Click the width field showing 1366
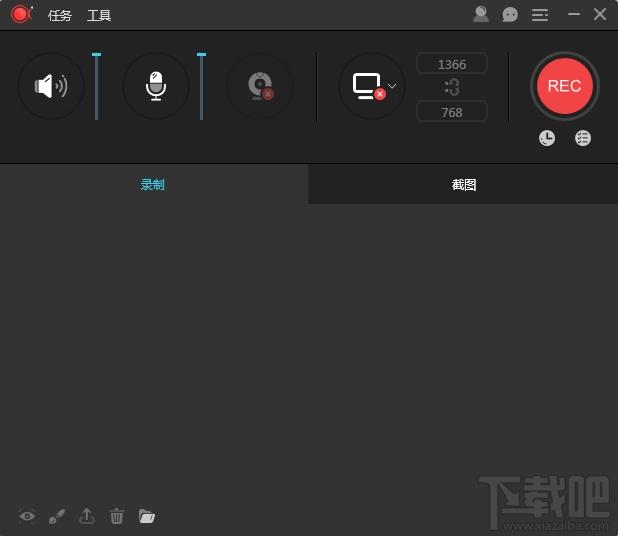This screenshot has height=536, width=618. [452, 64]
